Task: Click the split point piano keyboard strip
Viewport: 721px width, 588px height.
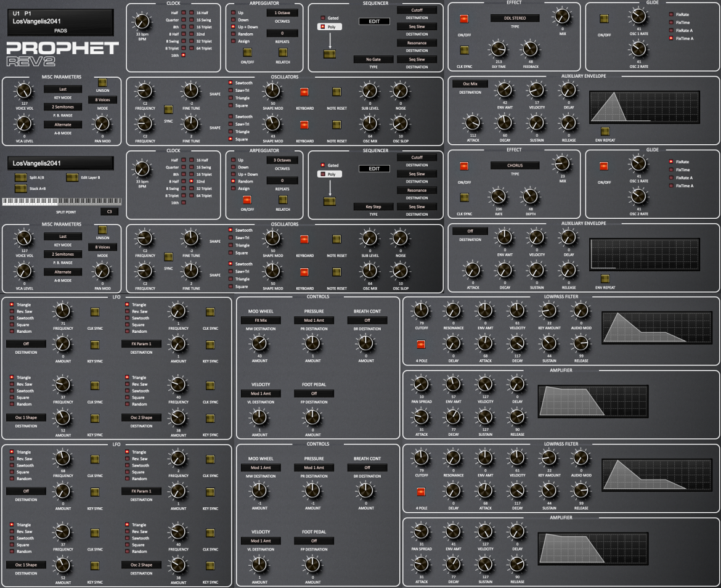Action: pyautogui.click(x=62, y=202)
